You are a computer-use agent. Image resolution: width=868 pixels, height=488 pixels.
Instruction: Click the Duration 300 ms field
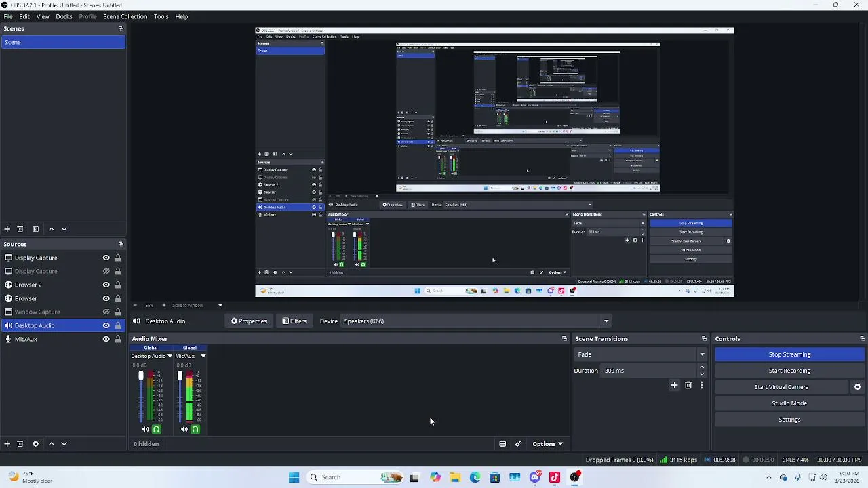[x=649, y=371]
